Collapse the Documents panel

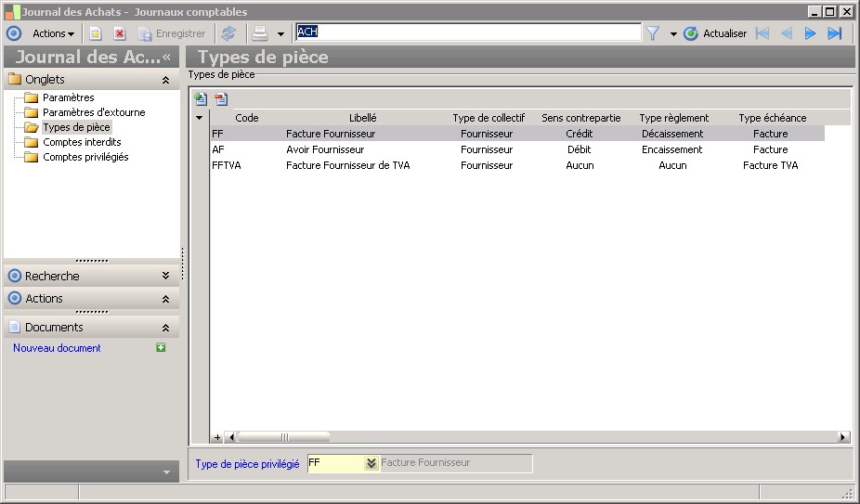pyautogui.click(x=165, y=328)
